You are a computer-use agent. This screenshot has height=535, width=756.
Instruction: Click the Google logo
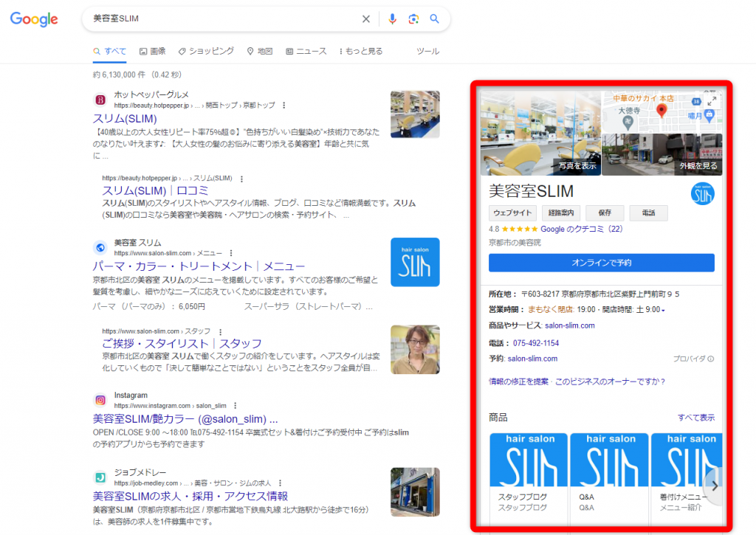(x=34, y=18)
